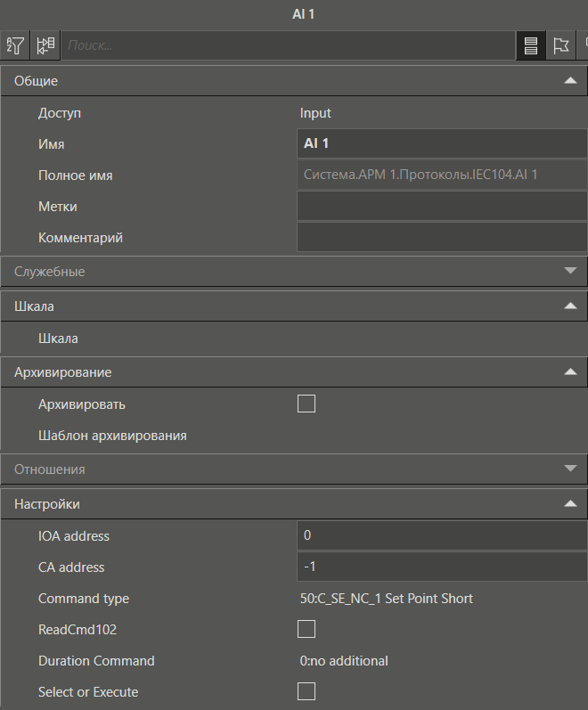Click the Поиск search field
The width and height of the screenshot is (588, 710).
click(x=285, y=45)
